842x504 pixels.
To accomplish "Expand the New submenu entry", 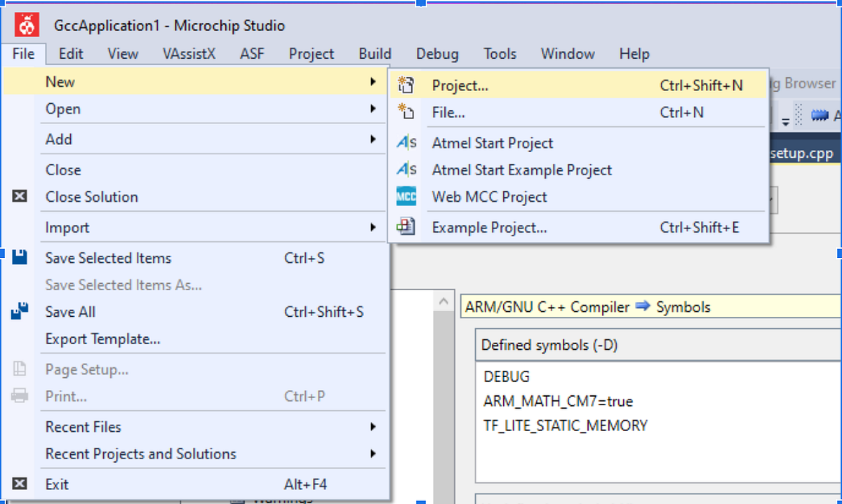I will pos(196,82).
